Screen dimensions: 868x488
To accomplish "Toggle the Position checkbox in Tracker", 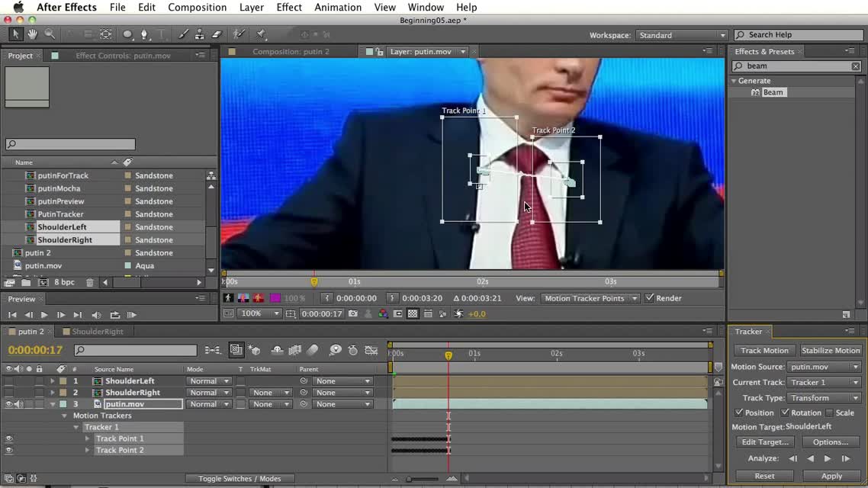I will click(738, 413).
